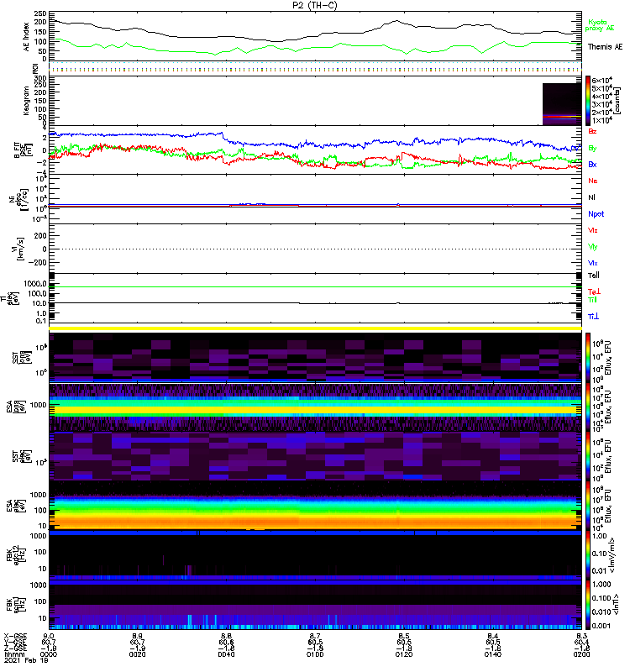This screenshot has height=672, width=630.
Task: Click the 1000.0 tick on Ti panel
Action: click(x=34, y=284)
